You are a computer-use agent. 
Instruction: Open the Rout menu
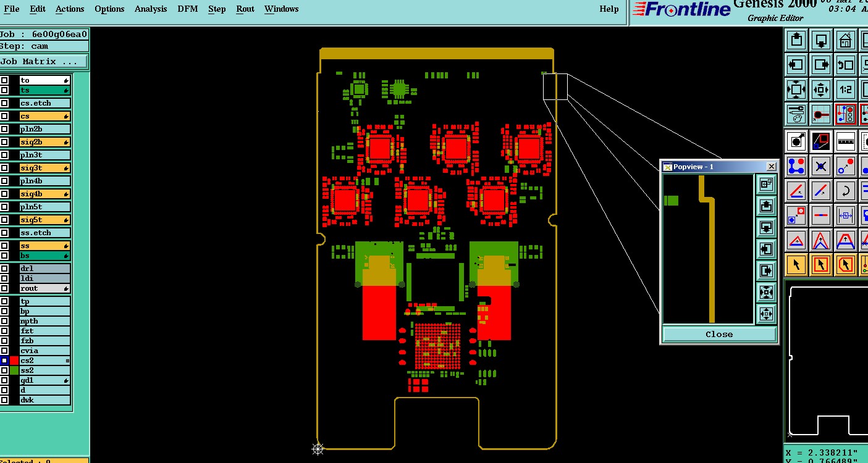245,9
